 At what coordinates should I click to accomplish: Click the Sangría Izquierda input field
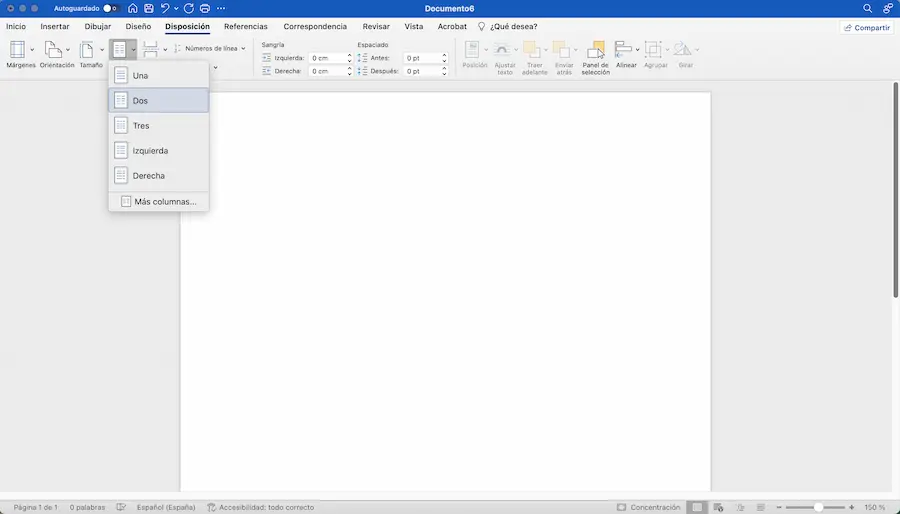click(x=327, y=58)
